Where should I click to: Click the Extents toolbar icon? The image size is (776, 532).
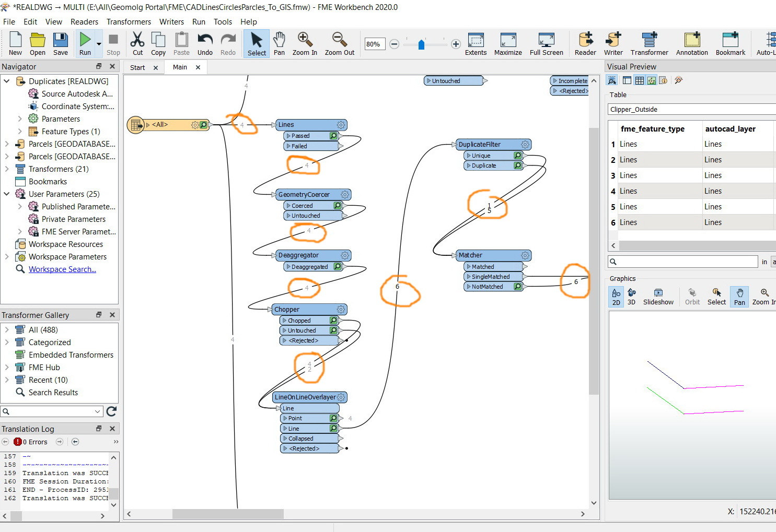coord(476,44)
